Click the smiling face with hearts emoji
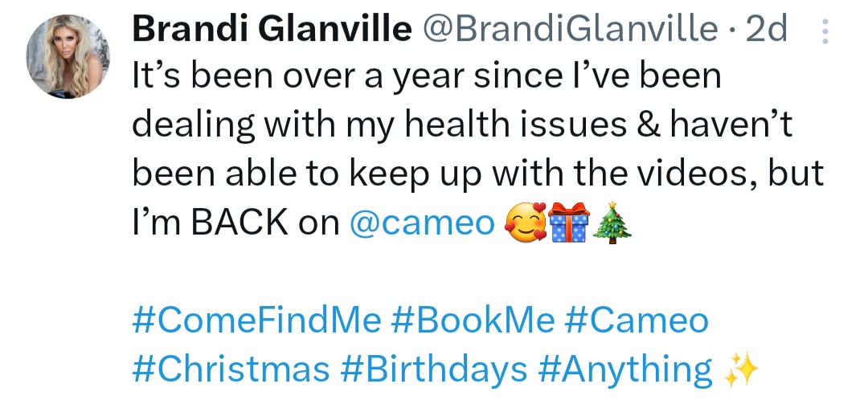Screen dimensions: 868x408 pos(523,223)
